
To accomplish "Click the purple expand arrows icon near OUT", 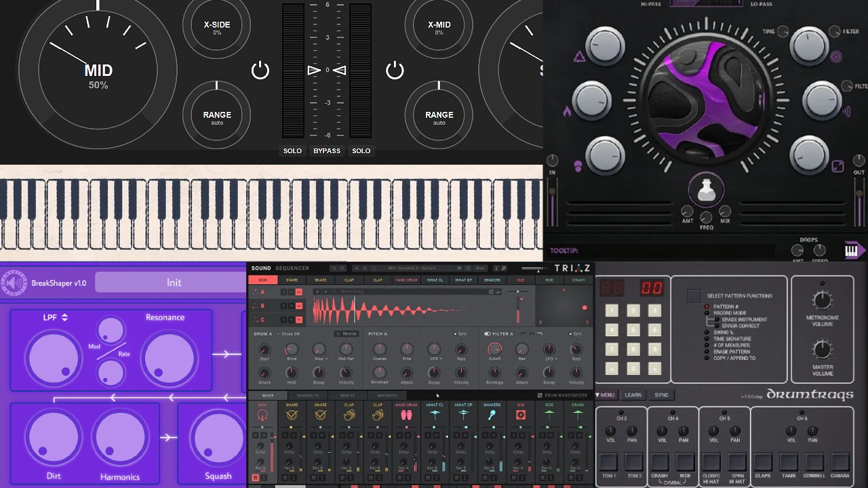I will [x=837, y=167].
